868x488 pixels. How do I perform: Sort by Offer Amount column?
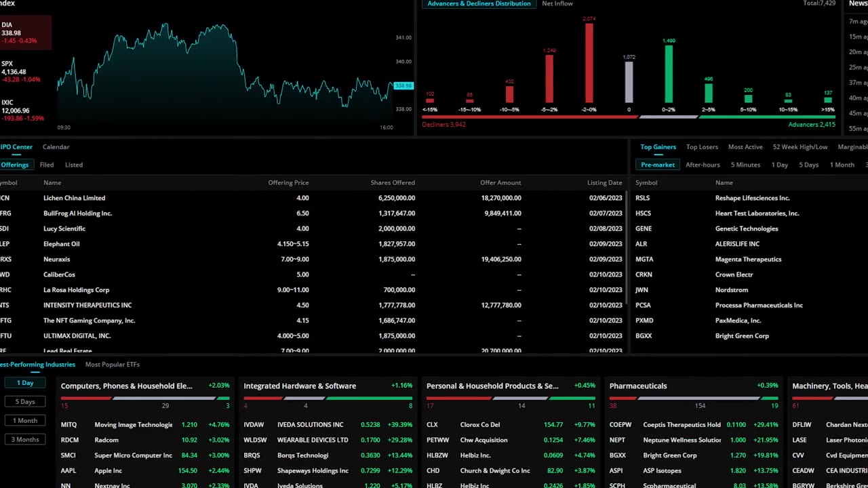pyautogui.click(x=500, y=183)
